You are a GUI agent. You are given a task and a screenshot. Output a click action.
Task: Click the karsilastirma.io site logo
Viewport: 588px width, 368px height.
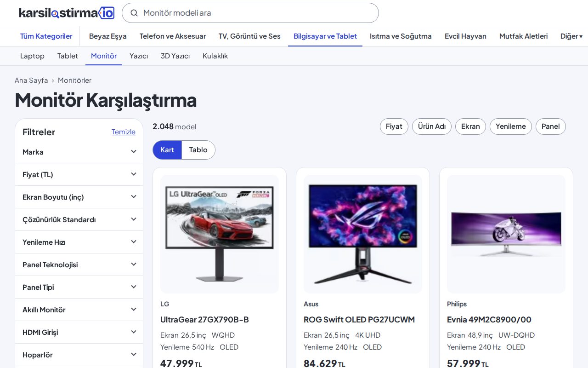(x=67, y=13)
